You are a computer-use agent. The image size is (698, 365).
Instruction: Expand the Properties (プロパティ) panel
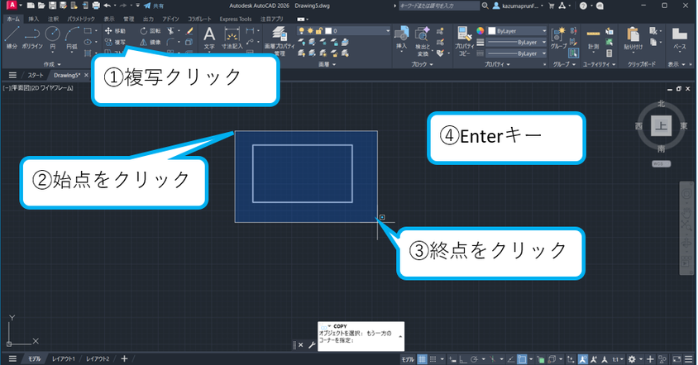(497, 64)
